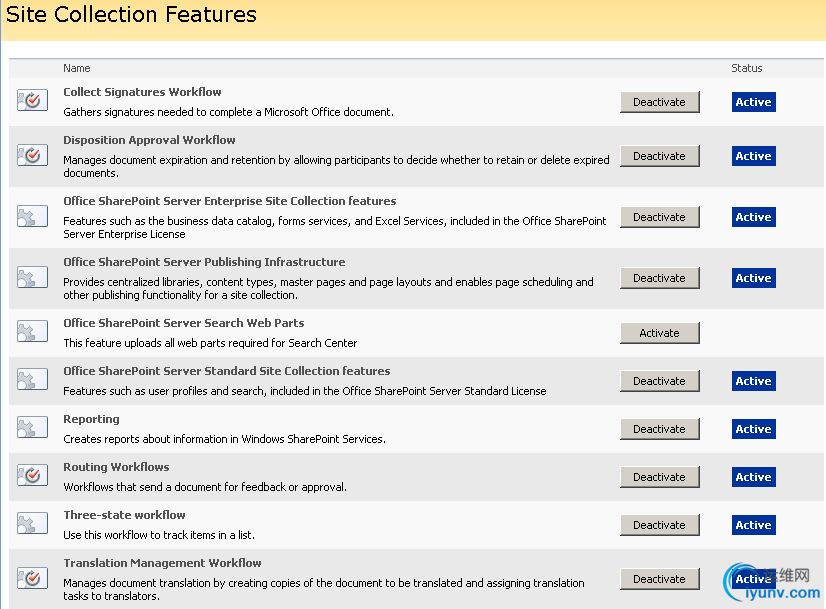This screenshot has width=826, height=609.
Task: Click the Three-state workflow feature icon
Action: coord(32,525)
